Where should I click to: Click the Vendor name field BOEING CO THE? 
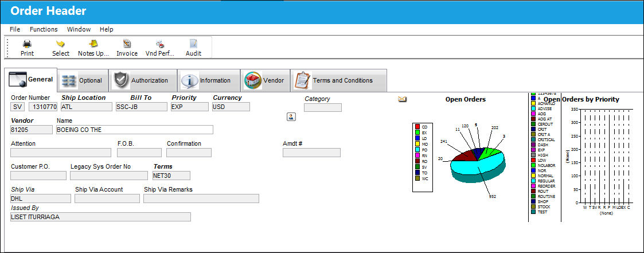click(x=135, y=130)
